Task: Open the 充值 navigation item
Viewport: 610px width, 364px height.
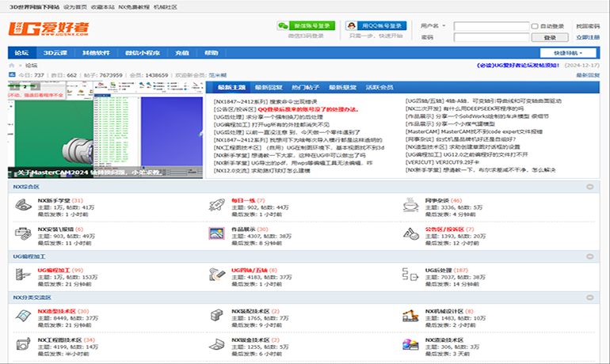Action: pos(181,53)
